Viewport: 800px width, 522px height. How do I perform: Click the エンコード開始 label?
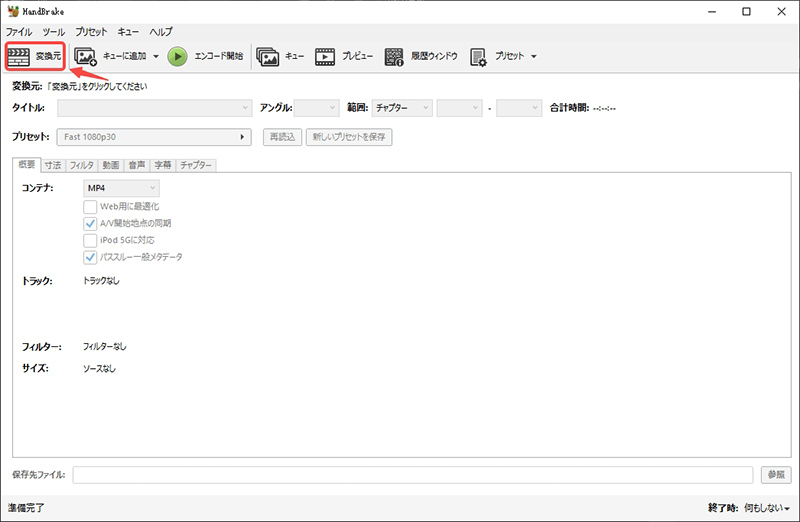(x=219, y=56)
